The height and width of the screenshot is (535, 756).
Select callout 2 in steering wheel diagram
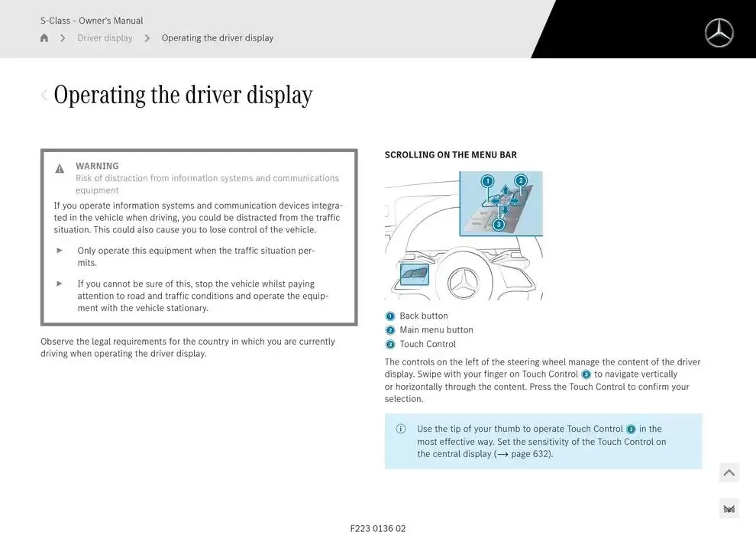(521, 180)
